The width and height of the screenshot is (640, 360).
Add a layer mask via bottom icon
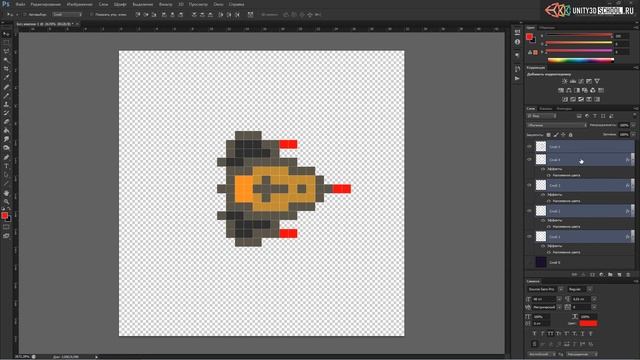coord(592,275)
